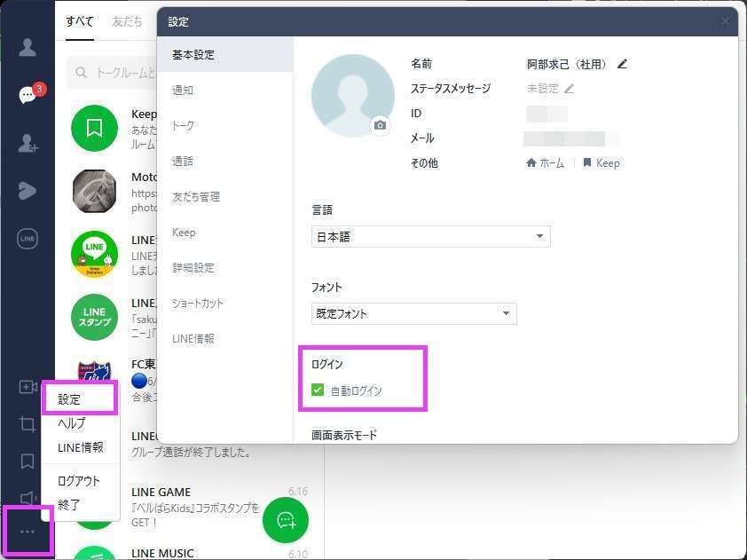
Task: Open the chats icon with 3 badge
Action: pyautogui.click(x=28, y=94)
